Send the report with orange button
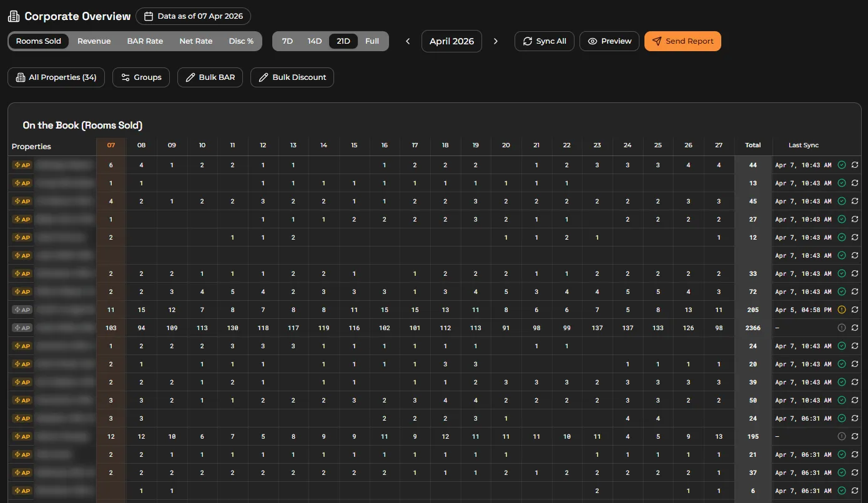Viewport: 868px width, 503px height. tap(683, 41)
